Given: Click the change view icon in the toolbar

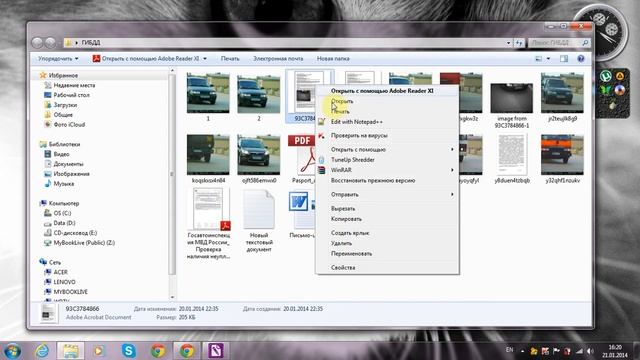Looking at the screenshot, I should 539,59.
